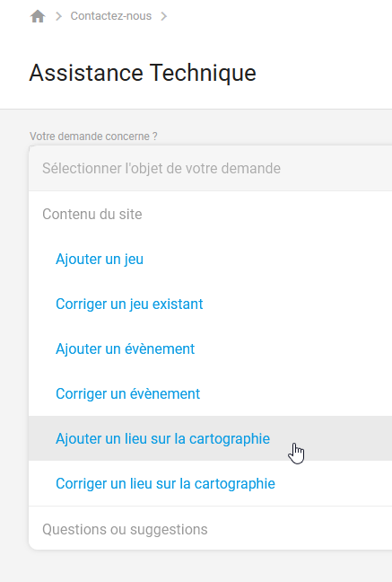
Task: Select the Assistance Technique page heading
Action: [x=143, y=73]
